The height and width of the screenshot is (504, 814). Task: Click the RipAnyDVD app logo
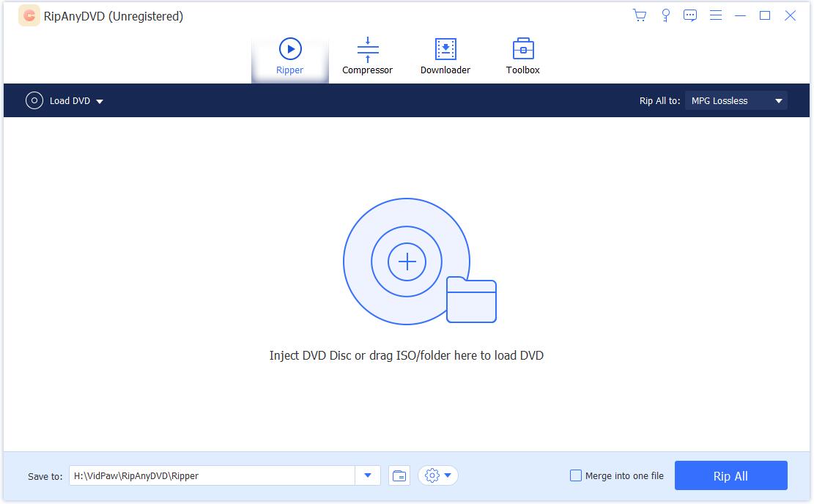click(x=29, y=16)
